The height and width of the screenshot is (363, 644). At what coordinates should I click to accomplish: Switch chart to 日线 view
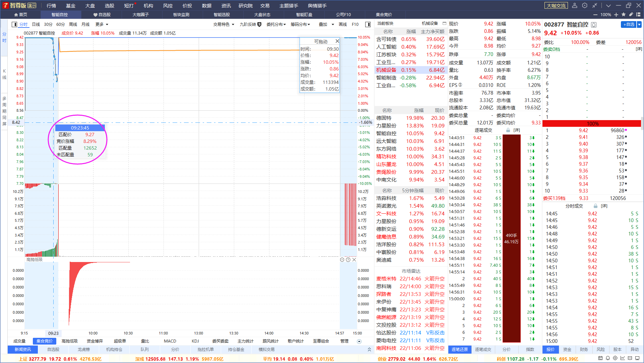pos(36,24)
